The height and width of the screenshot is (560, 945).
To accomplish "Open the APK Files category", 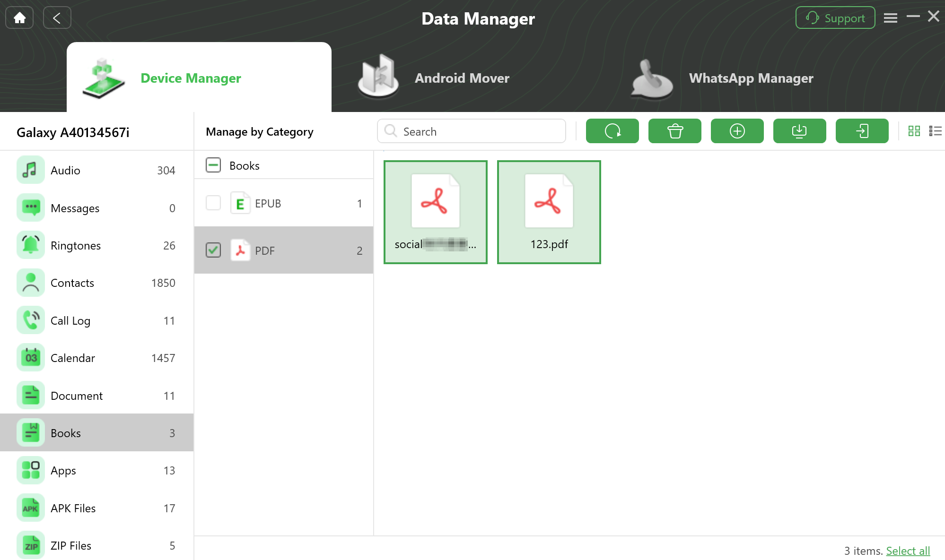I will pos(96,508).
